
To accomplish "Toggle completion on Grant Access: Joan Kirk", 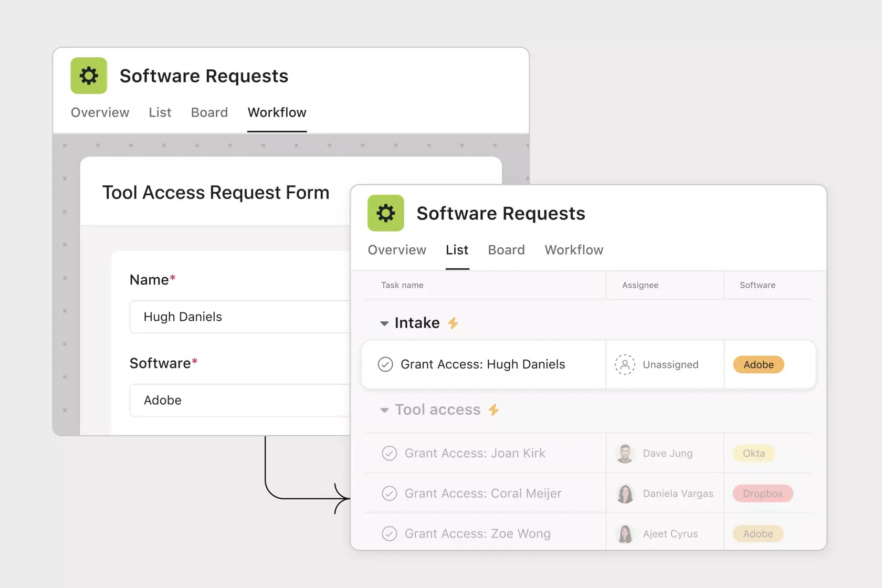I will pyautogui.click(x=389, y=453).
